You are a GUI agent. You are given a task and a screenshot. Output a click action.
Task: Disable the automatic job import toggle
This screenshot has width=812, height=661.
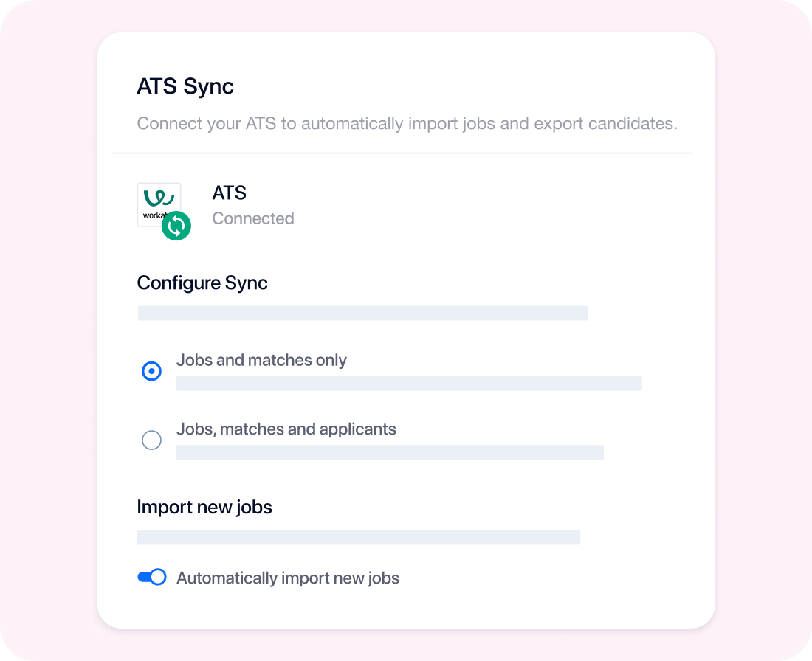point(152,577)
